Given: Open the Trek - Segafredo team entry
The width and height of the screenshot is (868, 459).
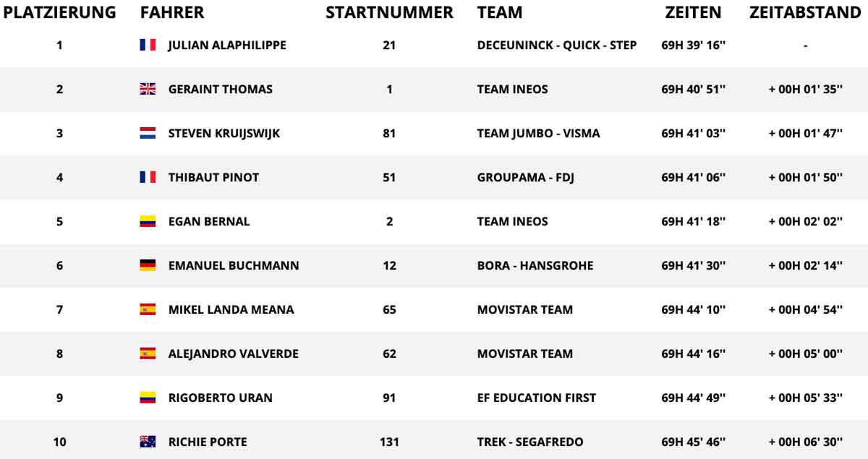Looking at the screenshot, I should (x=530, y=442).
